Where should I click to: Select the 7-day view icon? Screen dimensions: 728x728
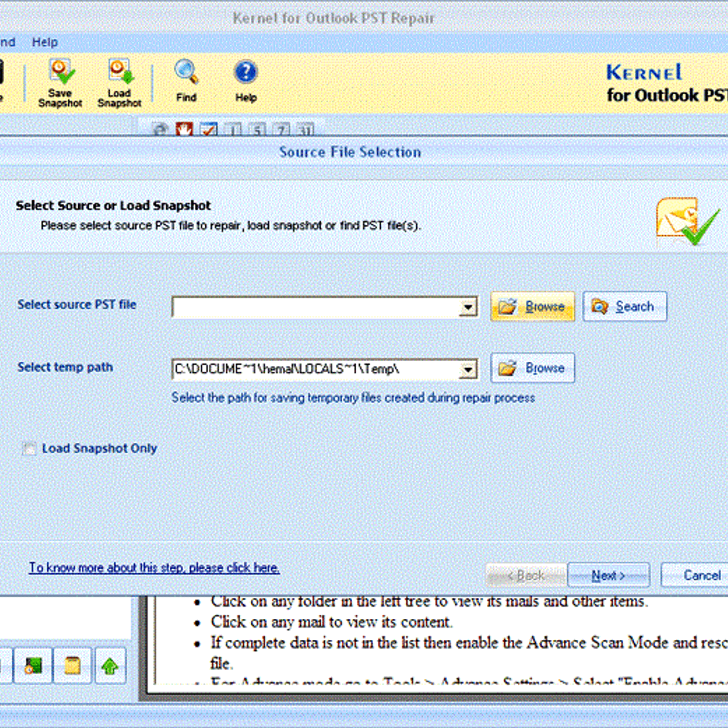[282, 130]
